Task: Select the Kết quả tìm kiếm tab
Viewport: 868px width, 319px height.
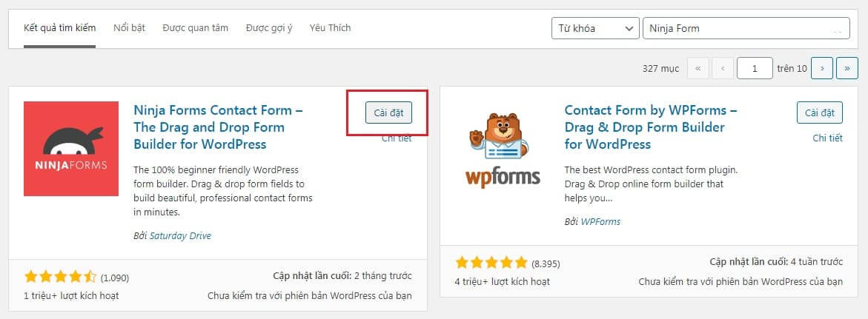Action: click(x=60, y=27)
